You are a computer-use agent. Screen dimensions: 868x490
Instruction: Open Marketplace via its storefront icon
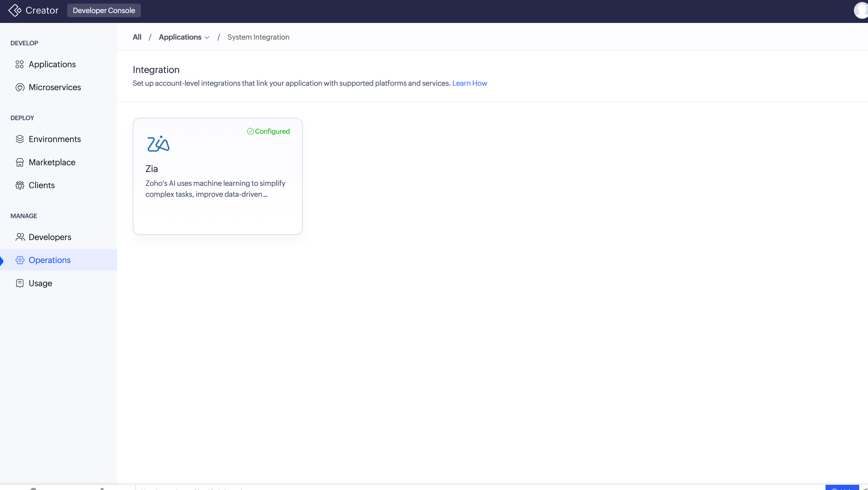[20, 163]
